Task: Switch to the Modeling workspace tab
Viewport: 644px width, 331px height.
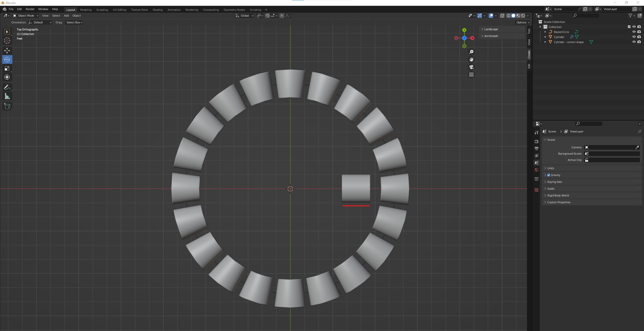Action: [x=86, y=10]
